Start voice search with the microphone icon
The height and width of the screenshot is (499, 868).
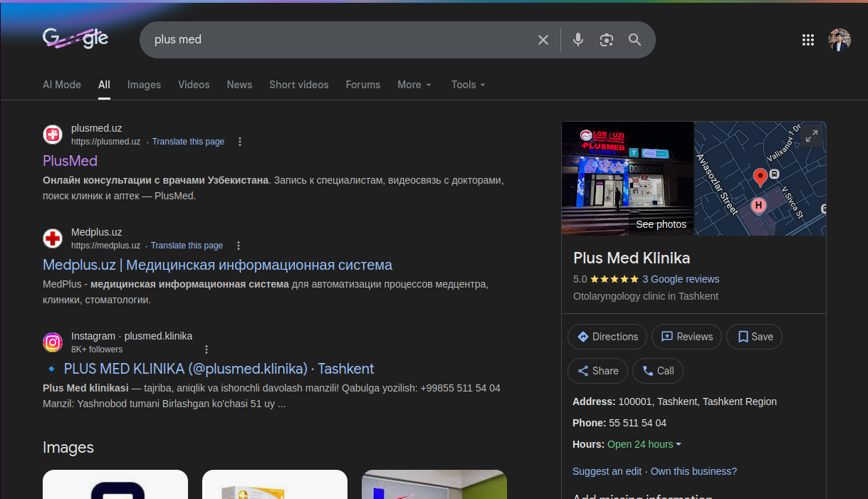coord(578,40)
